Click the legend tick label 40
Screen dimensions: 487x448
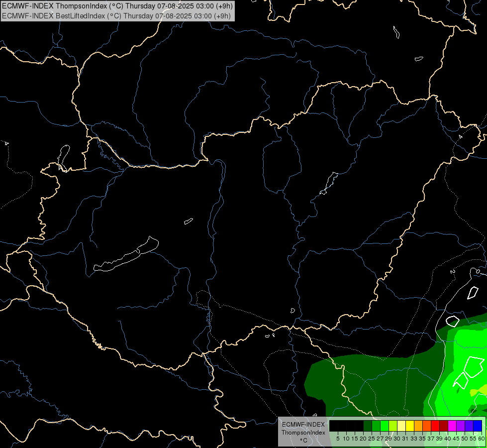(448, 439)
